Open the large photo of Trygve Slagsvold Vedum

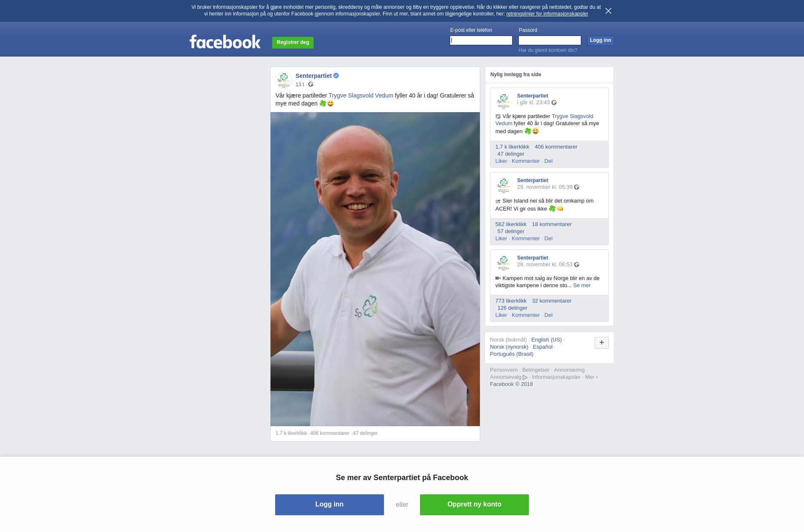[x=375, y=269]
